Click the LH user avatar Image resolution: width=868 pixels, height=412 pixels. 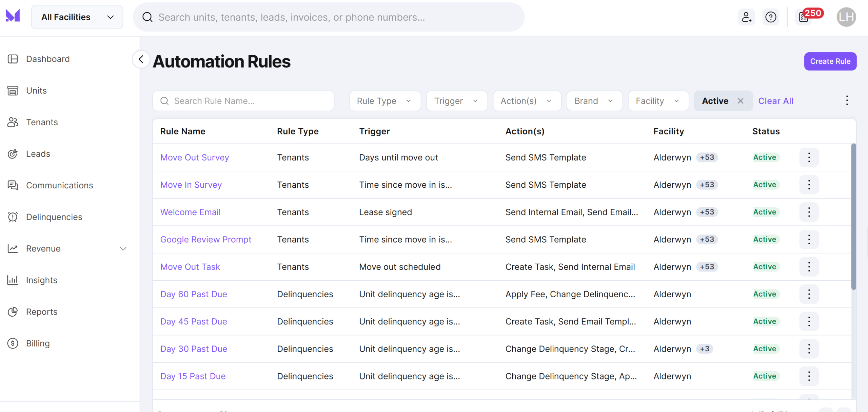point(846,17)
